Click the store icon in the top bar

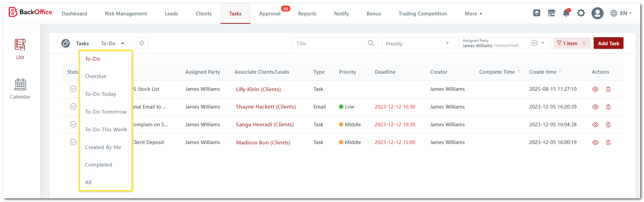tap(551, 13)
